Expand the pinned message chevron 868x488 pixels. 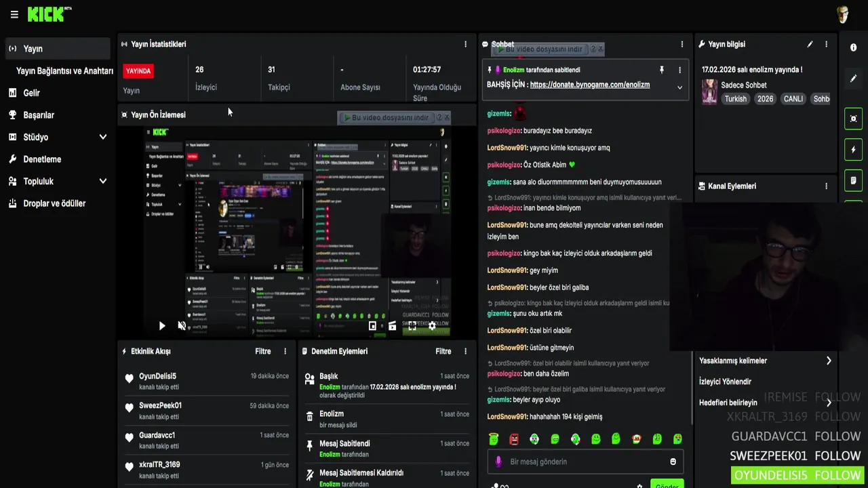679,87
